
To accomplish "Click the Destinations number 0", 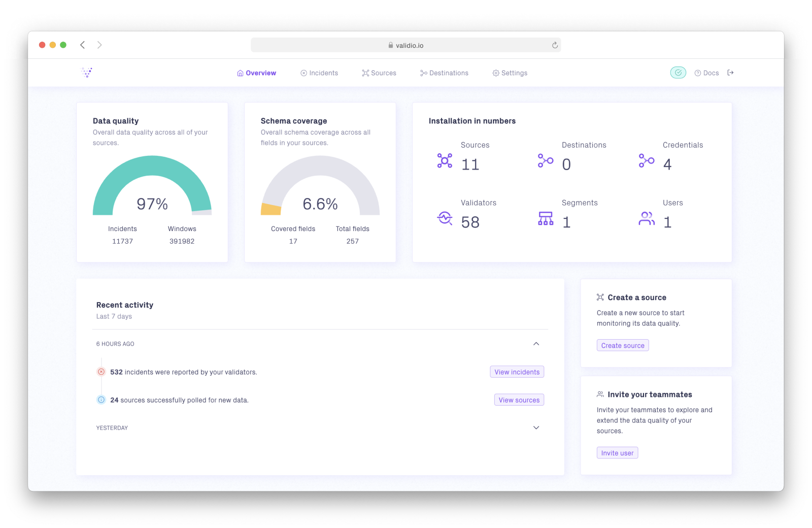I will tap(566, 164).
